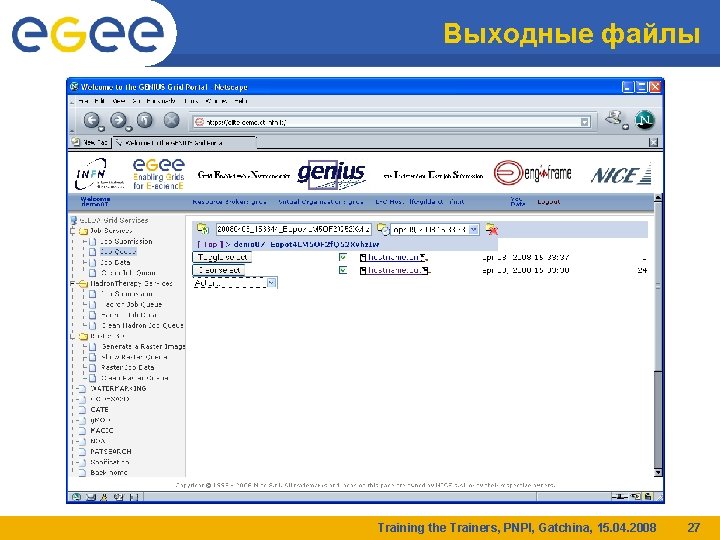Click the Resource Broker link in blue bar
Viewport: 720px width, 540px height.
229,202
